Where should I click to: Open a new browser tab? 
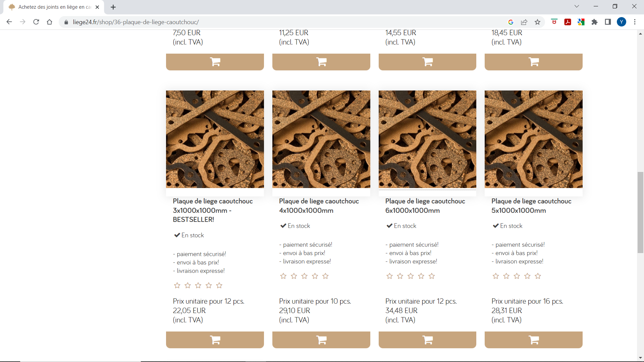[113, 7]
